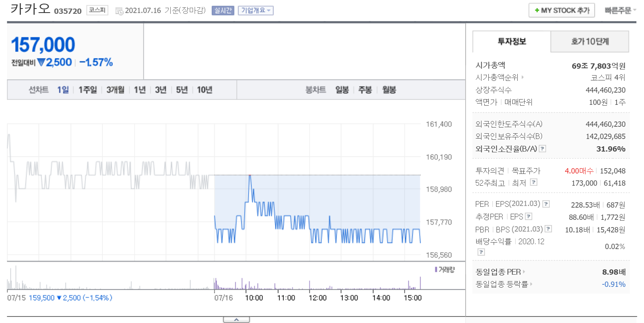The height and width of the screenshot is (323, 644).
Task: Select the 5년 line chart period
Action: 182,90
